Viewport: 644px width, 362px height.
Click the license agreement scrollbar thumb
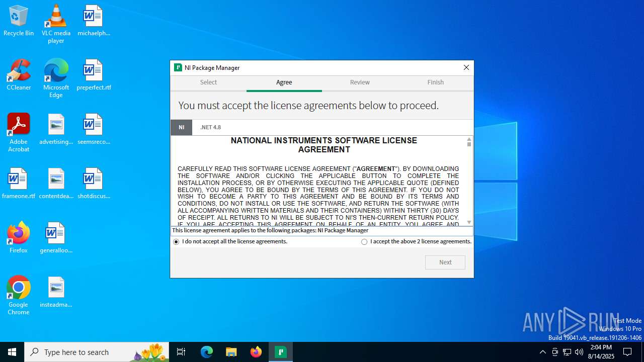(x=469, y=144)
